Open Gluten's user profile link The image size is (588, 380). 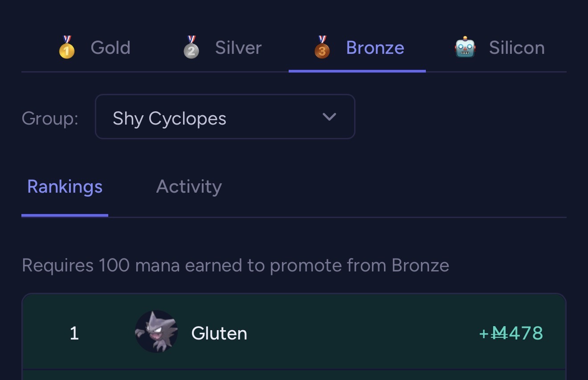coord(219,333)
